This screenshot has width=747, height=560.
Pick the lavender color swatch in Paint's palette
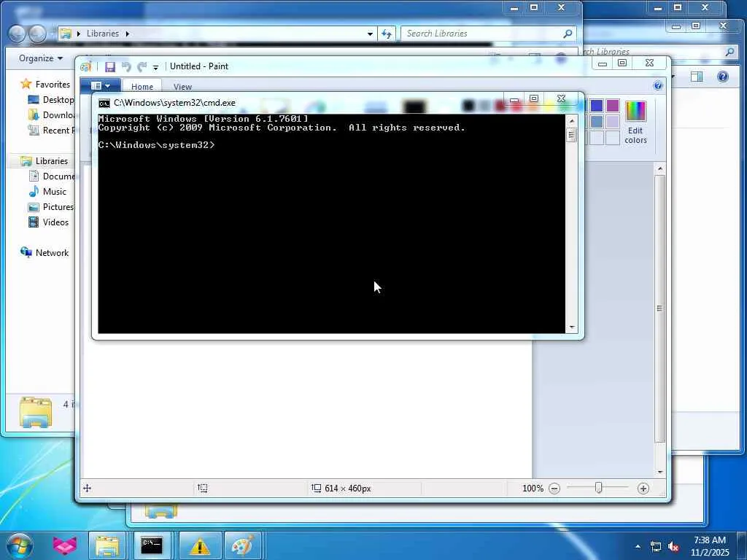click(x=613, y=122)
